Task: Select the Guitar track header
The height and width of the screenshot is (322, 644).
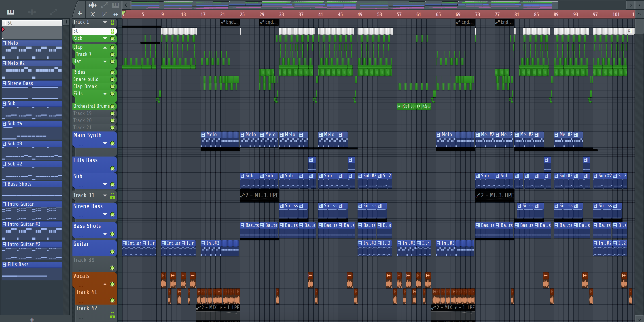Action: [95, 248]
